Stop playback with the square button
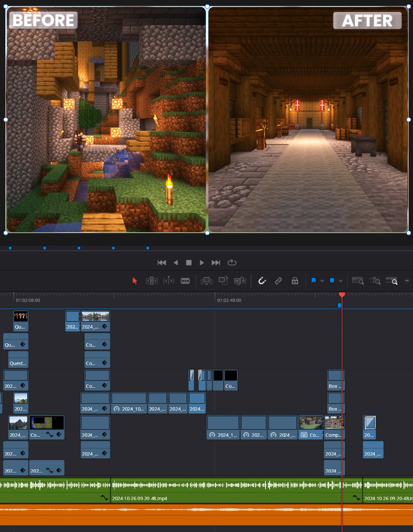Screen dimensions: 413x532 pos(189,263)
